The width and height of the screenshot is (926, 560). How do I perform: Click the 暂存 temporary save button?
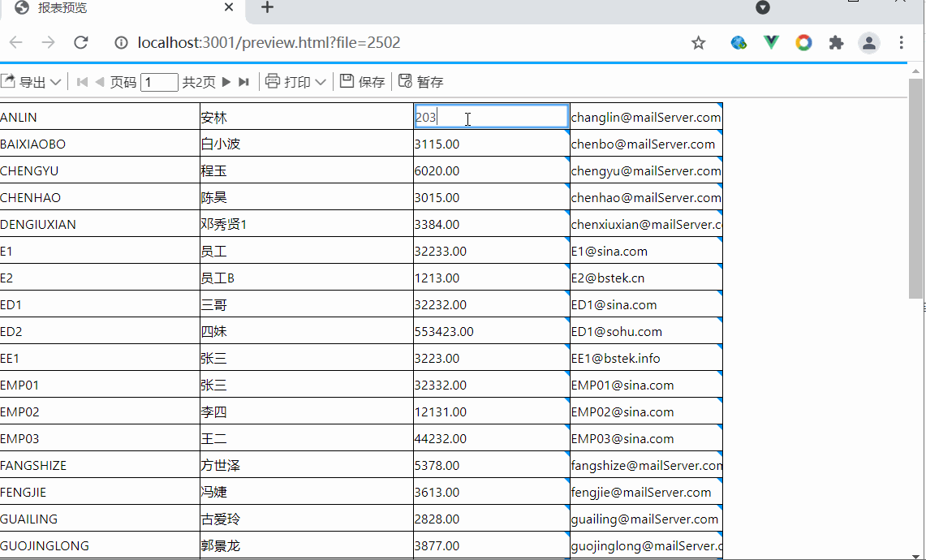pos(421,82)
